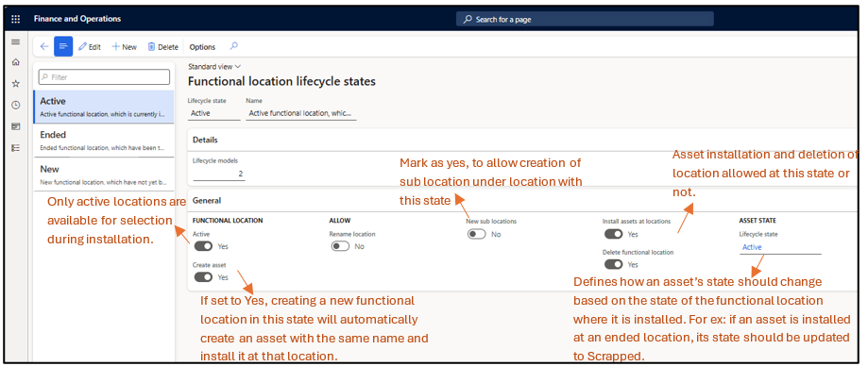This screenshot has height=366, width=868.
Task: Click the back arrow button
Action: click(44, 47)
